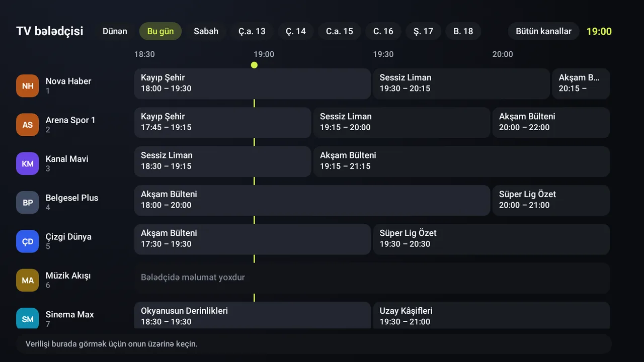Choose Akşam Bülteni 17:30 – 19:30 program
The image size is (644, 362).
(253, 239)
